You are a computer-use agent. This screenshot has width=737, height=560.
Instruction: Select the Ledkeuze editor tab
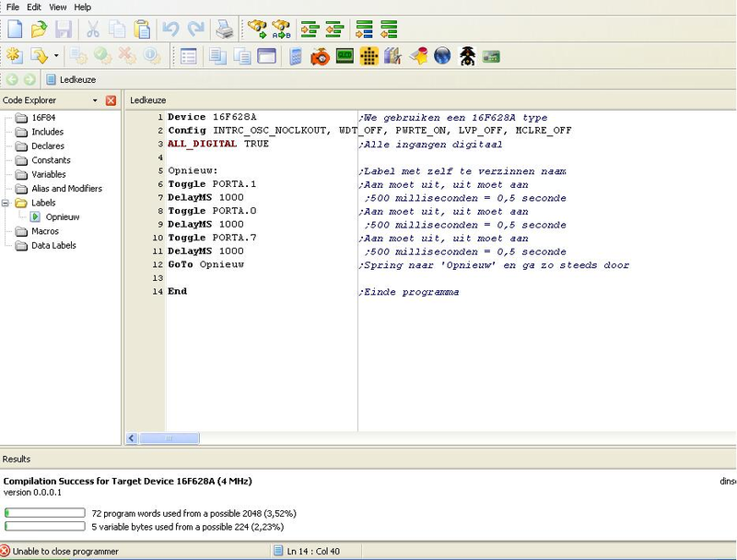click(x=147, y=100)
